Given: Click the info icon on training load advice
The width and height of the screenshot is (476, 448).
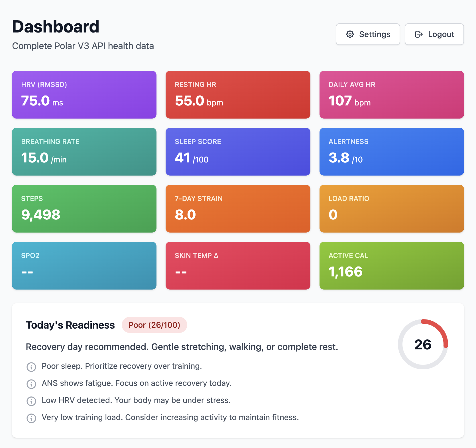Looking at the screenshot, I should click(31, 418).
